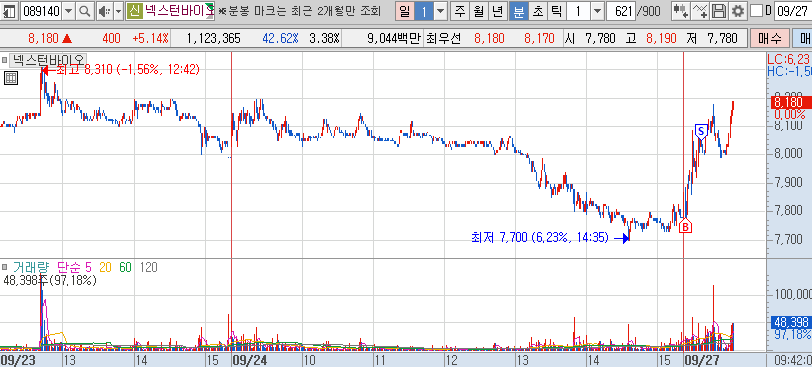The width and height of the screenshot is (812, 367).
Task: Open the data table grid icon on chart
Action: pos(11,78)
